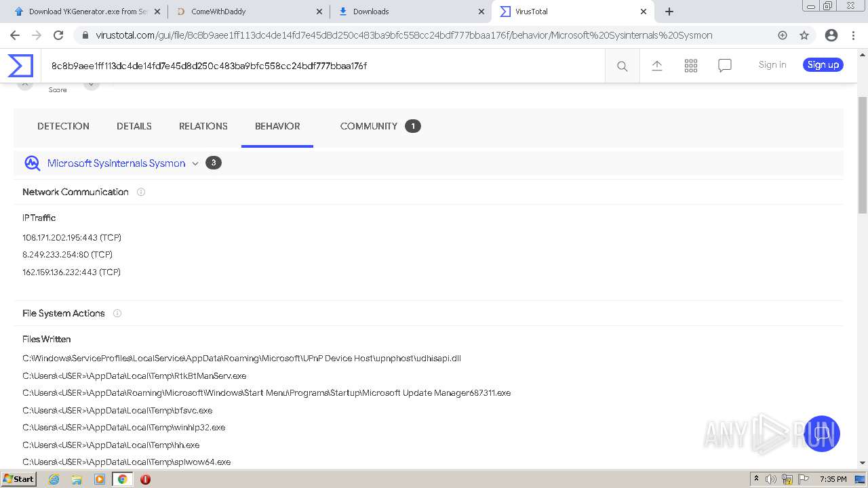
Task: Switch to the DETECTION tab
Action: [63, 126]
